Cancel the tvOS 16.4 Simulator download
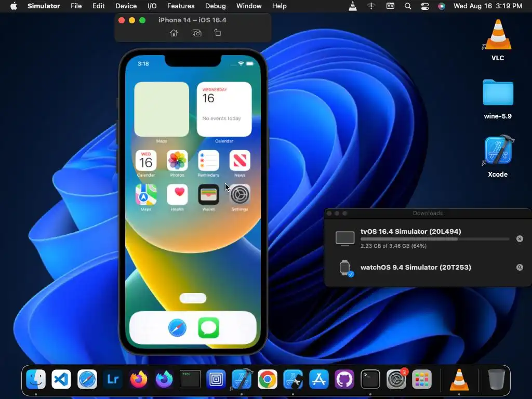 (x=520, y=239)
